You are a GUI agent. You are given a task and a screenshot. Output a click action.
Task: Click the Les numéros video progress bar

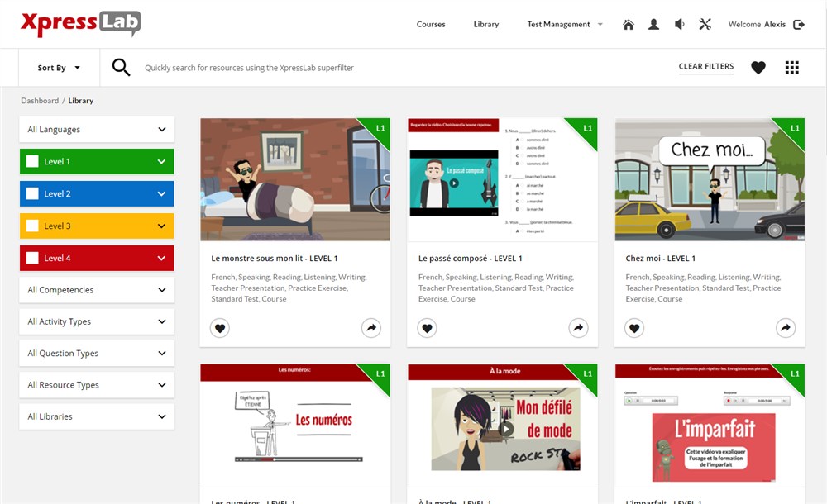[299, 459]
